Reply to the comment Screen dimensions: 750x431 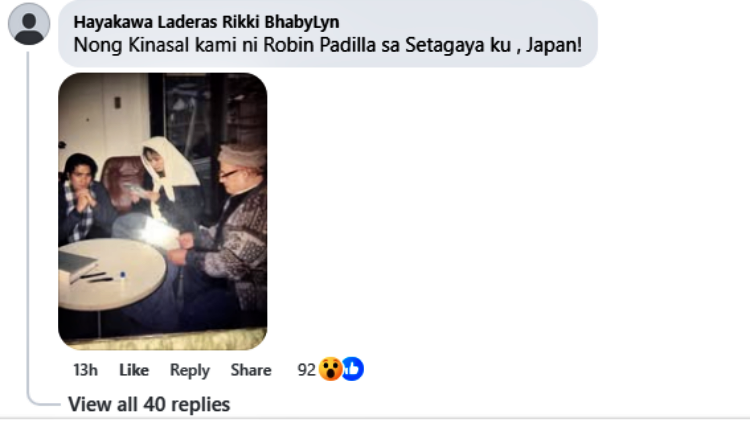tap(190, 370)
